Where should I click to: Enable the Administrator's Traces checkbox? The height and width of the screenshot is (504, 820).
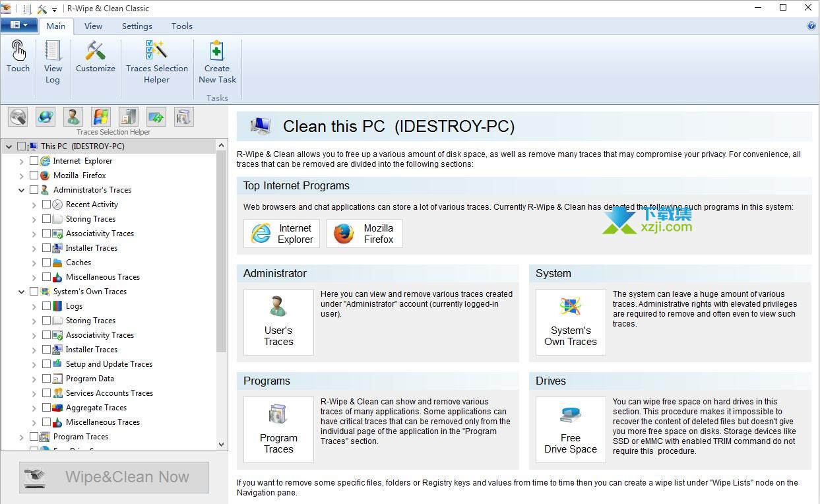pyautogui.click(x=34, y=190)
